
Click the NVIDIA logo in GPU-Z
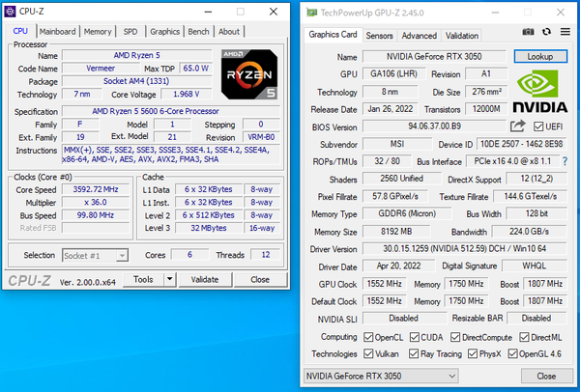540,92
